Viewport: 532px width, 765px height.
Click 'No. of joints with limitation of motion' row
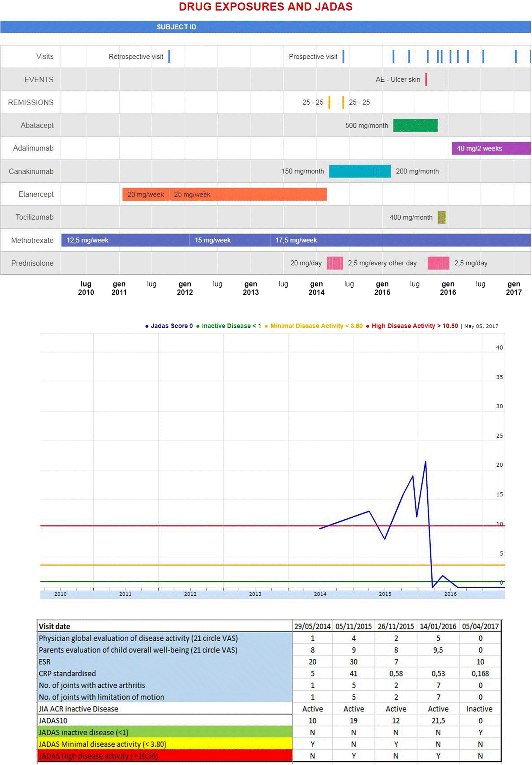(x=102, y=697)
